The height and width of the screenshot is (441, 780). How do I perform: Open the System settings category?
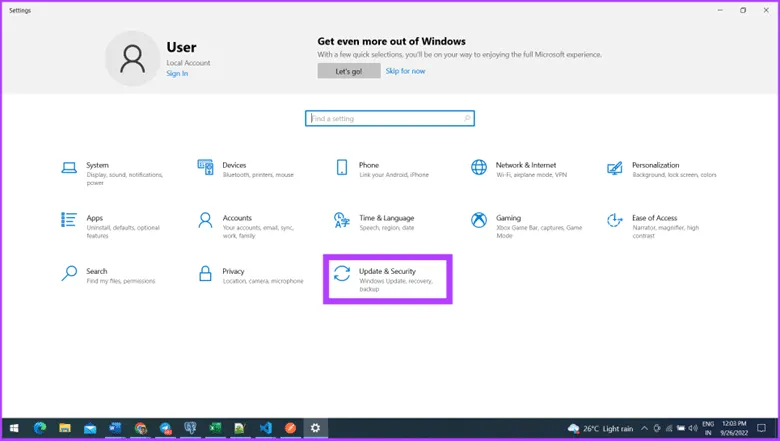tap(97, 166)
